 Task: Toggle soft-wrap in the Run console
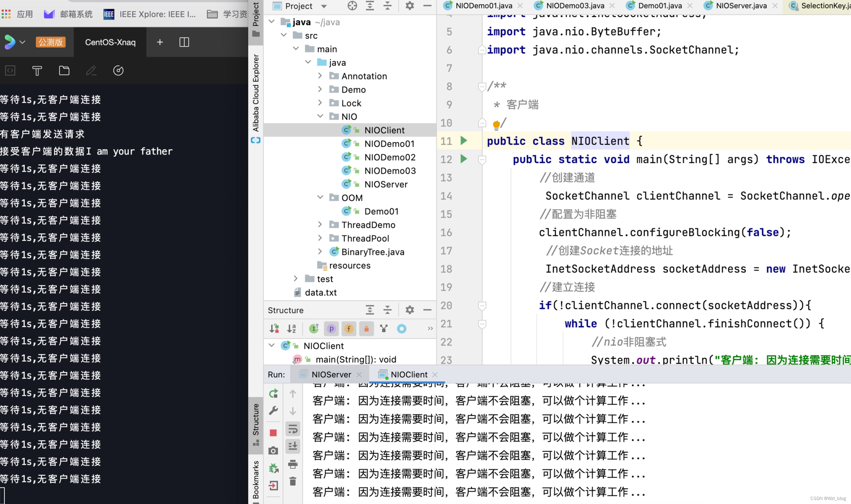(x=293, y=429)
